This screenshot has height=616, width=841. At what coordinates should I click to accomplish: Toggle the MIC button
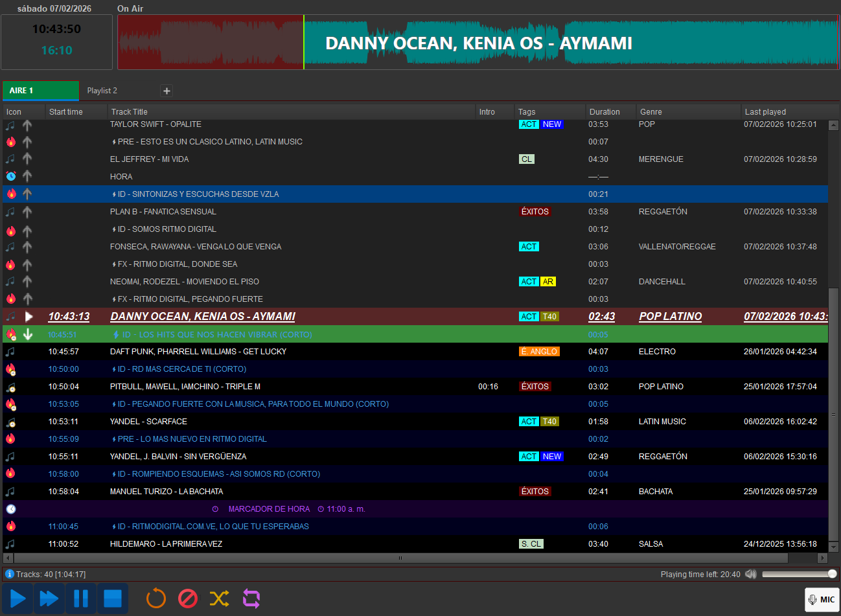[822, 599]
